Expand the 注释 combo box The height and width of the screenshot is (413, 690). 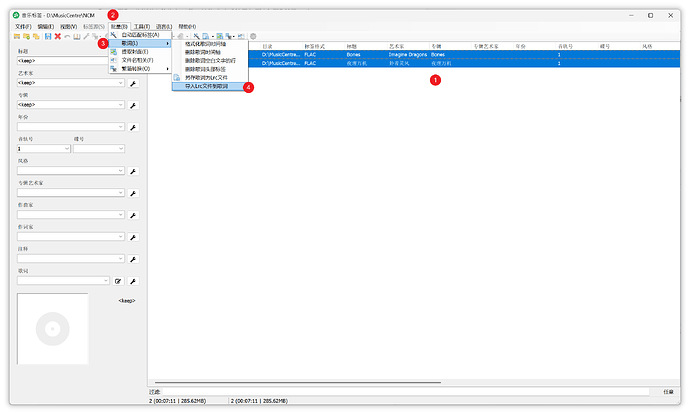[121, 259]
